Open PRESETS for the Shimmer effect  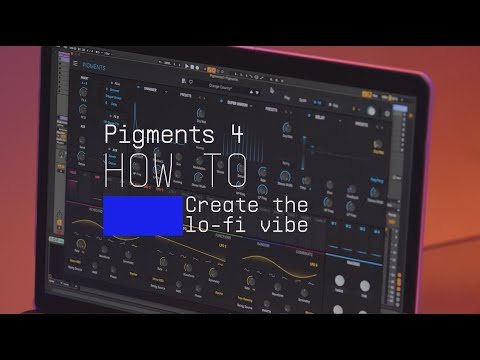coord(186,95)
